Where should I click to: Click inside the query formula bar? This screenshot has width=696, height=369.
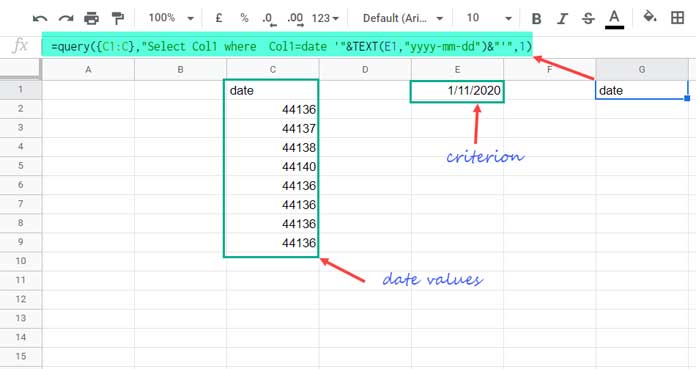pyautogui.click(x=287, y=46)
